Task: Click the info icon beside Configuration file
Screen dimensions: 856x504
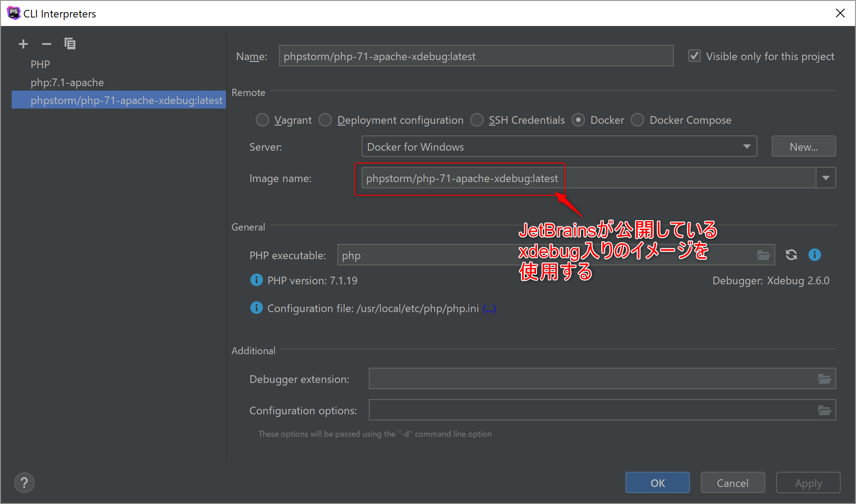Action: click(256, 308)
